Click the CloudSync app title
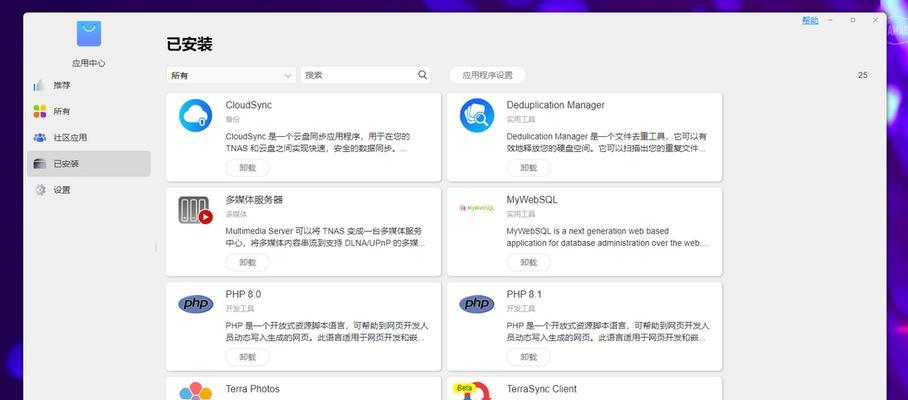This screenshot has width=908, height=400. tap(248, 105)
